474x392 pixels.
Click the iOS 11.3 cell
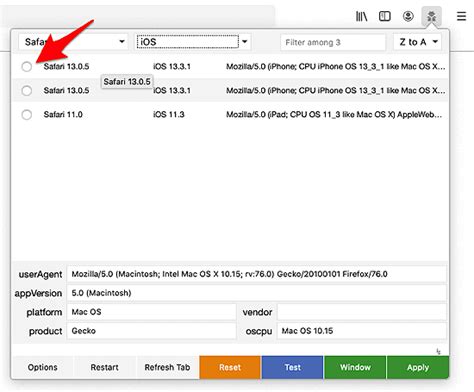pyautogui.click(x=169, y=115)
